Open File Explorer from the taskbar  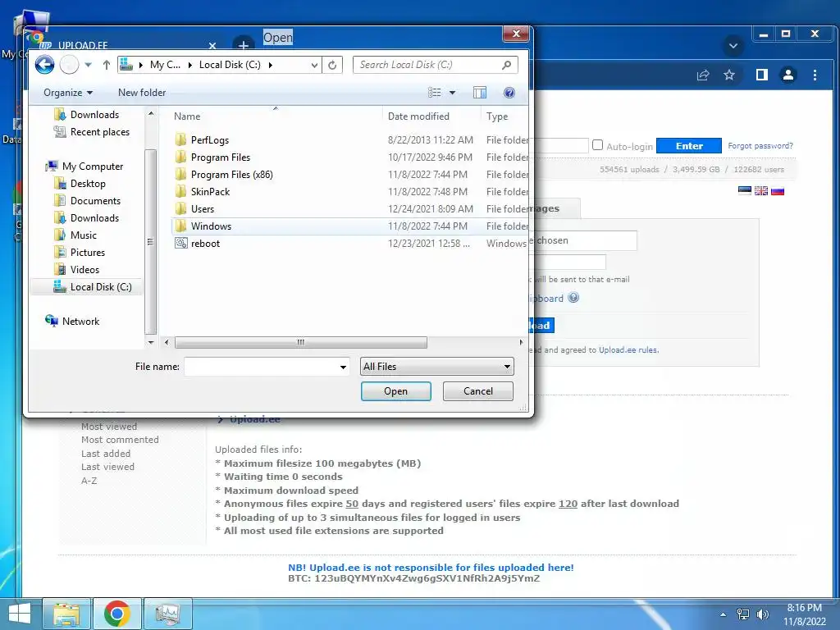[x=66, y=614]
